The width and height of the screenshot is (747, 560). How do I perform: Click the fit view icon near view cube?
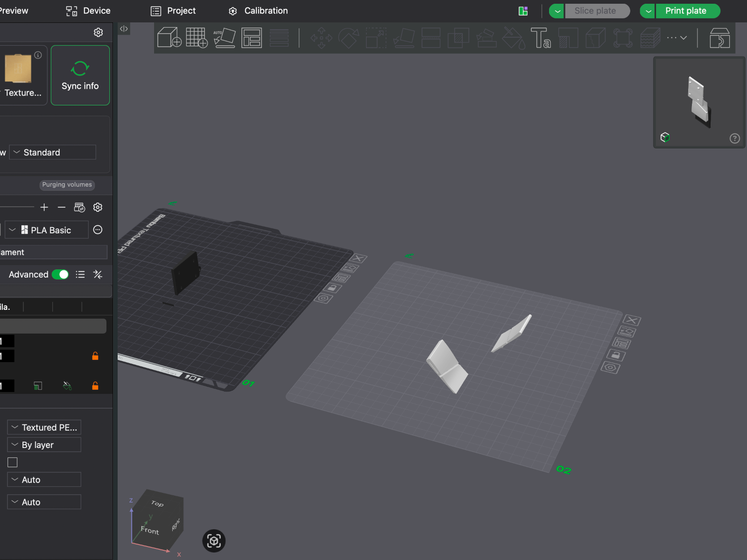(214, 541)
